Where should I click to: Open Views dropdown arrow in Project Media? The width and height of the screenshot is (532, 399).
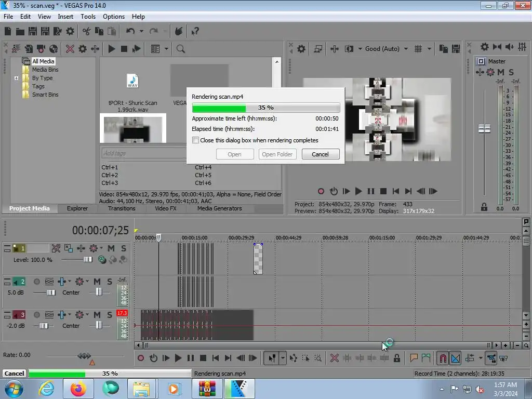point(166,49)
